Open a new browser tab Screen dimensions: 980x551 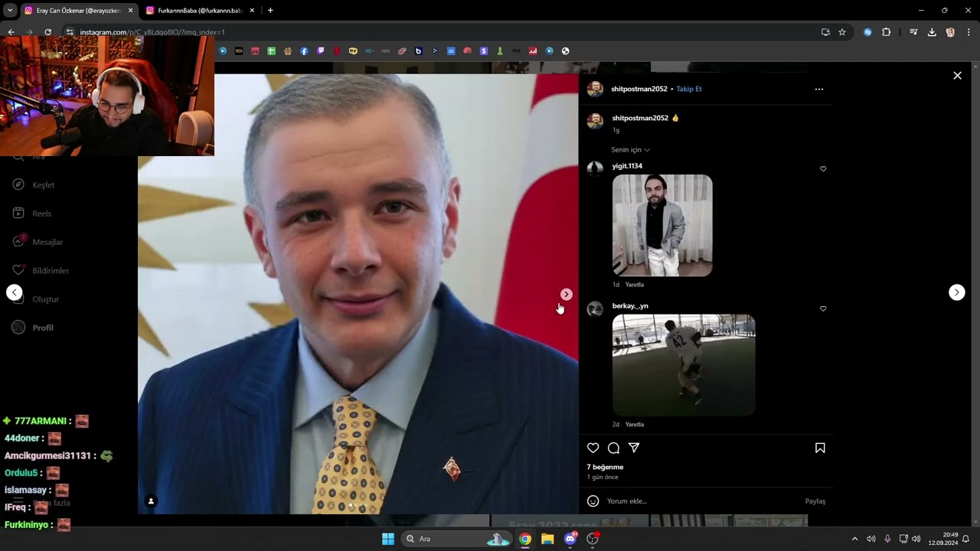pos(270,11)
